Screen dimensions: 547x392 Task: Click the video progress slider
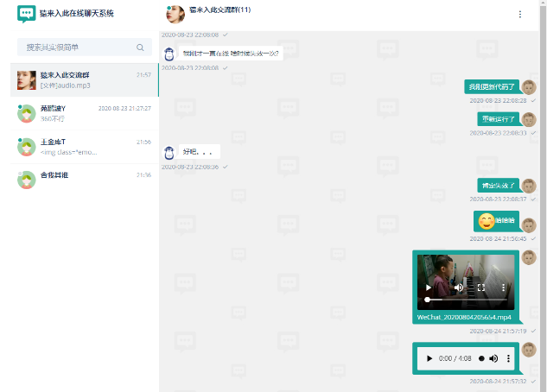(467, 300)
